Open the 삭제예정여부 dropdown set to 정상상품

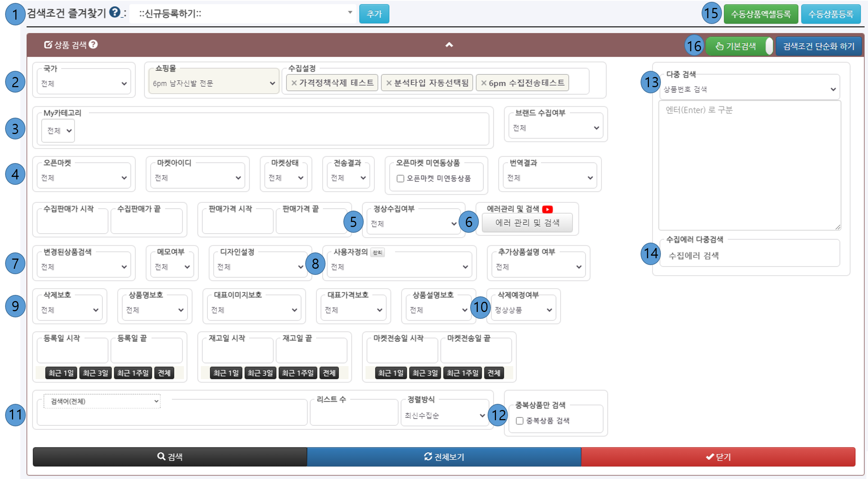click(523, 310)
